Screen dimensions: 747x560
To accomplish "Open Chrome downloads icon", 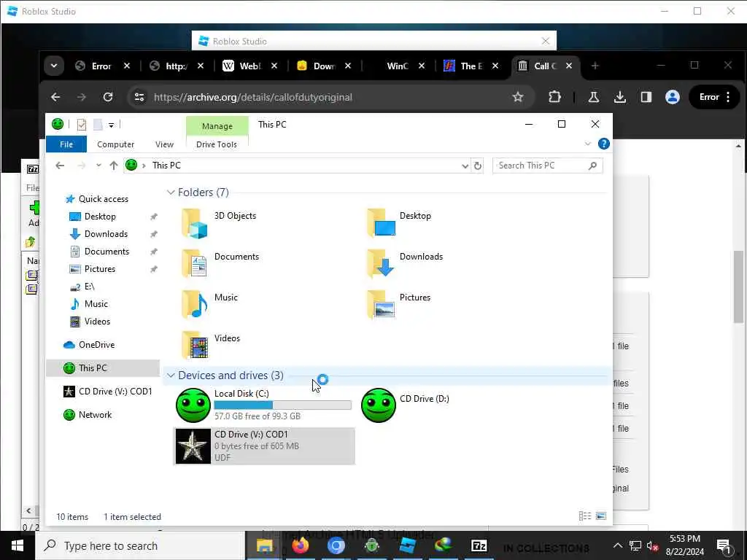I will click(620, 97).
